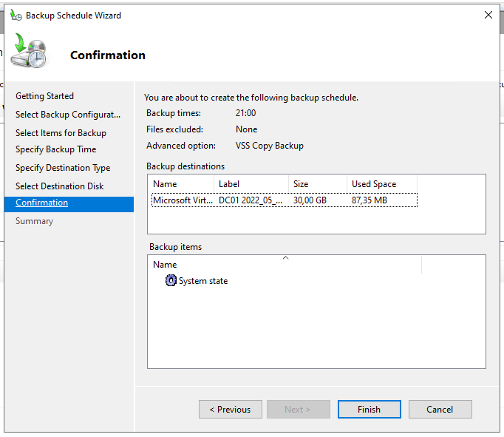Sort destinations by Used Space column
Image resolution: width=504 pixels, height=437 pixels.
pyautogui.click(x=381, y=184)
